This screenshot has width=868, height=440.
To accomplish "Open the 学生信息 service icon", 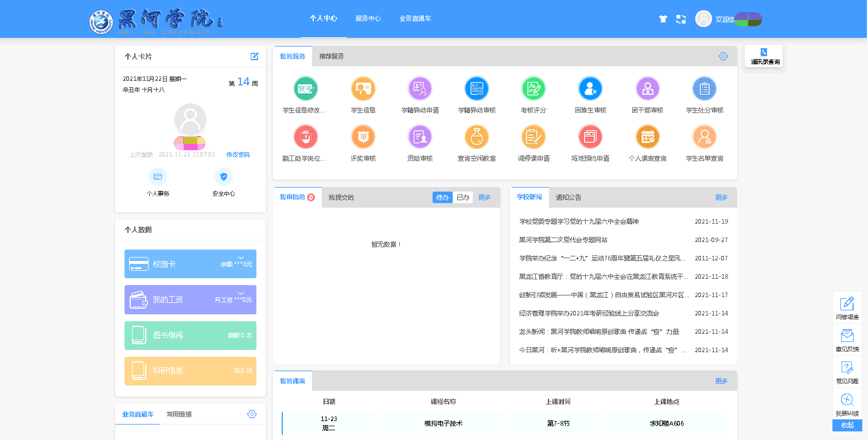I will pyautogui.click(x=363, y=89).
